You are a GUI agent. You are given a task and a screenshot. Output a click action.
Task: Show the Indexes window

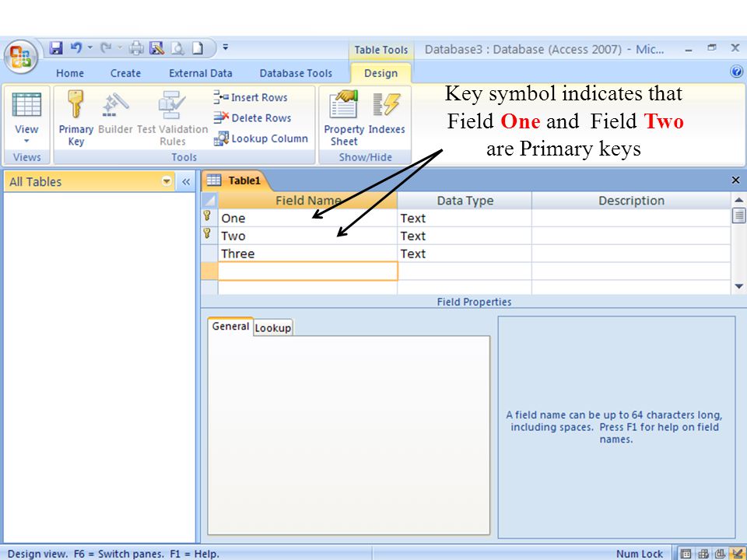(x=387, y=114)
